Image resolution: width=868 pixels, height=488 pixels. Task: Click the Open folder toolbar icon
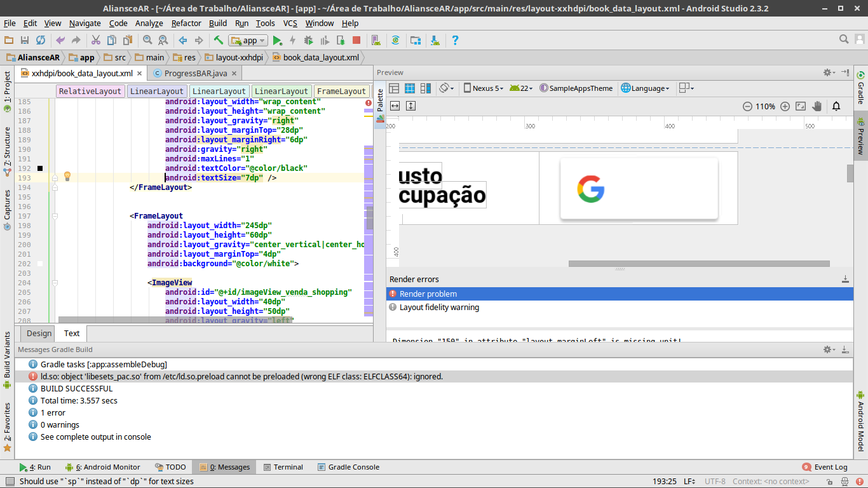coord(9,40)
